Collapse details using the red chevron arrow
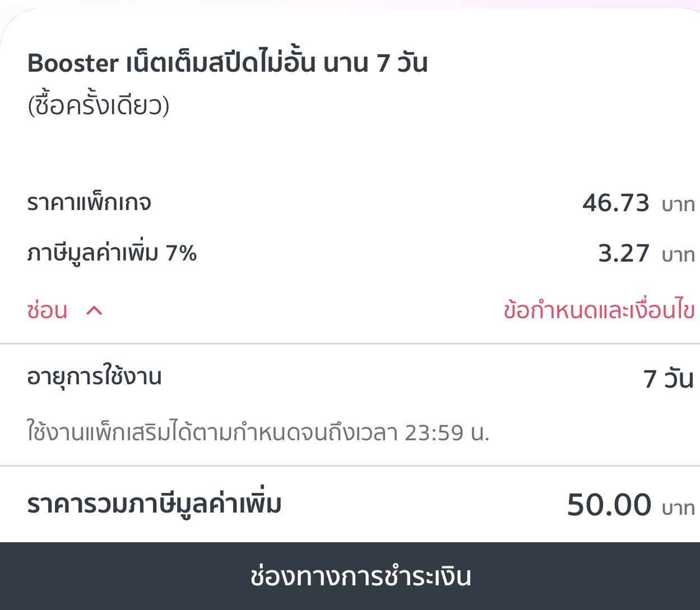 tap(94, 310)
